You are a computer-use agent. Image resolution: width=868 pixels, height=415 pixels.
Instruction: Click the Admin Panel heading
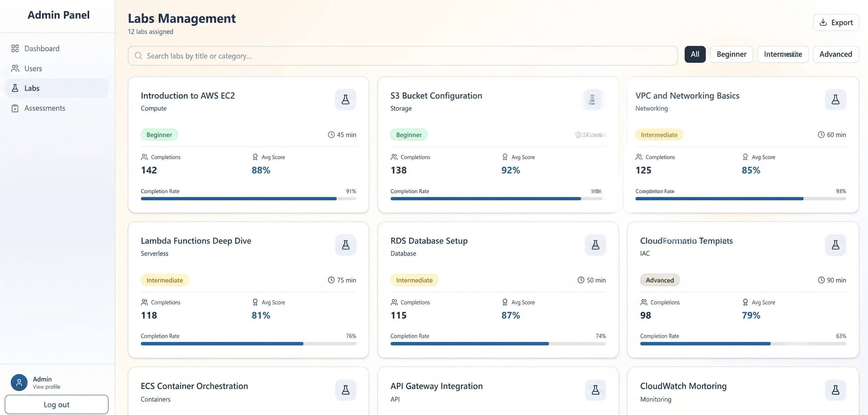point(59,15)
